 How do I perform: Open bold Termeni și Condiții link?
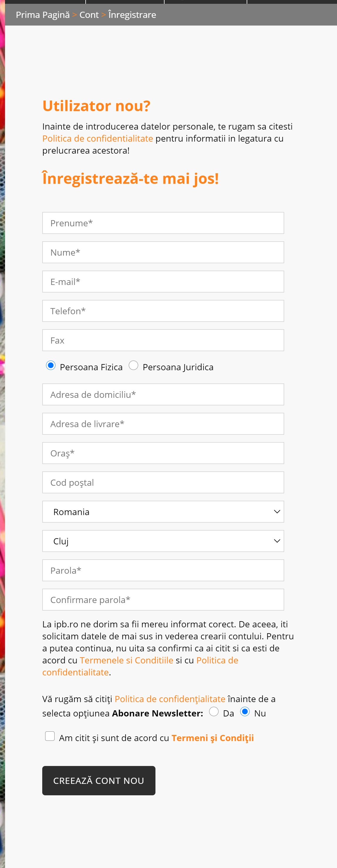(213, 738)
